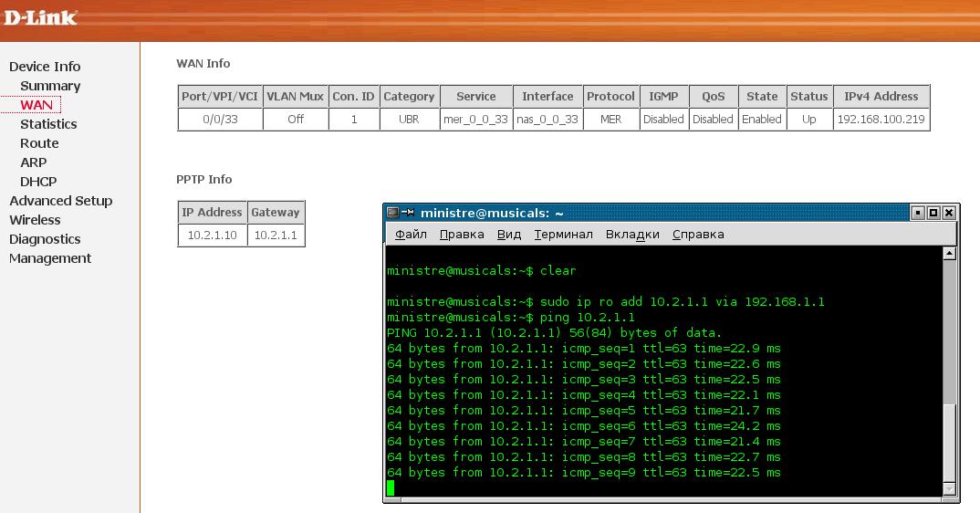
Task: Close the ministre@musicals terminal window
Action: [949, 213]
